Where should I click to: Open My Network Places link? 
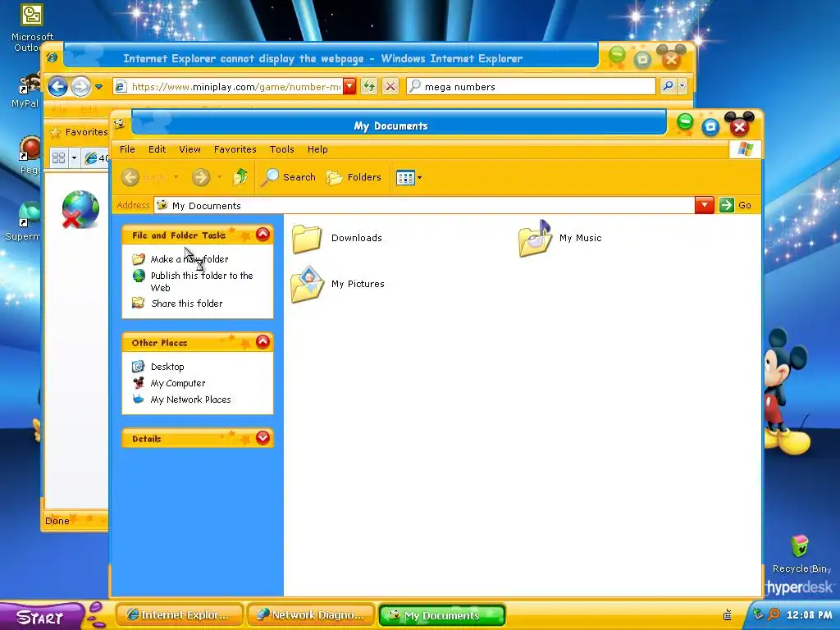[190, 399]
